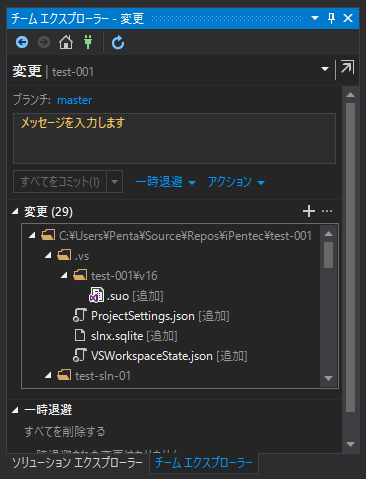
Task: Collapse the 変更 (29) section
Action: (x=15, y=211)
